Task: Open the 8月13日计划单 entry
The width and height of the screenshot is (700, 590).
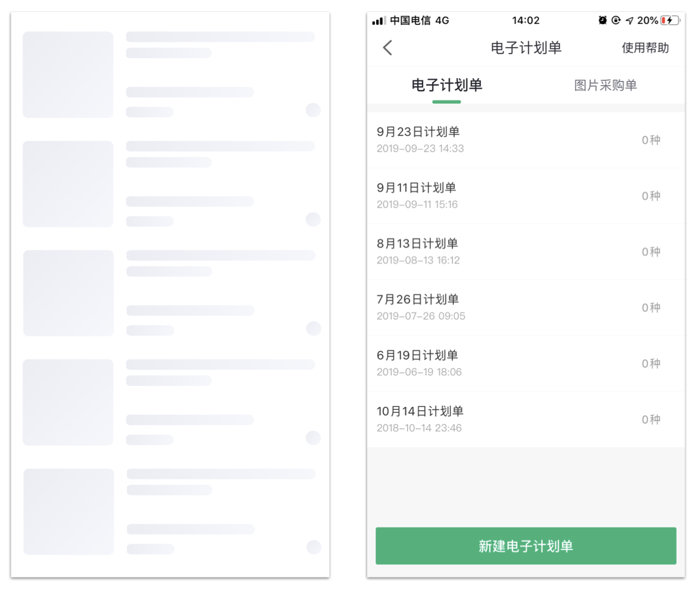Action: click(x=526, y=252)
